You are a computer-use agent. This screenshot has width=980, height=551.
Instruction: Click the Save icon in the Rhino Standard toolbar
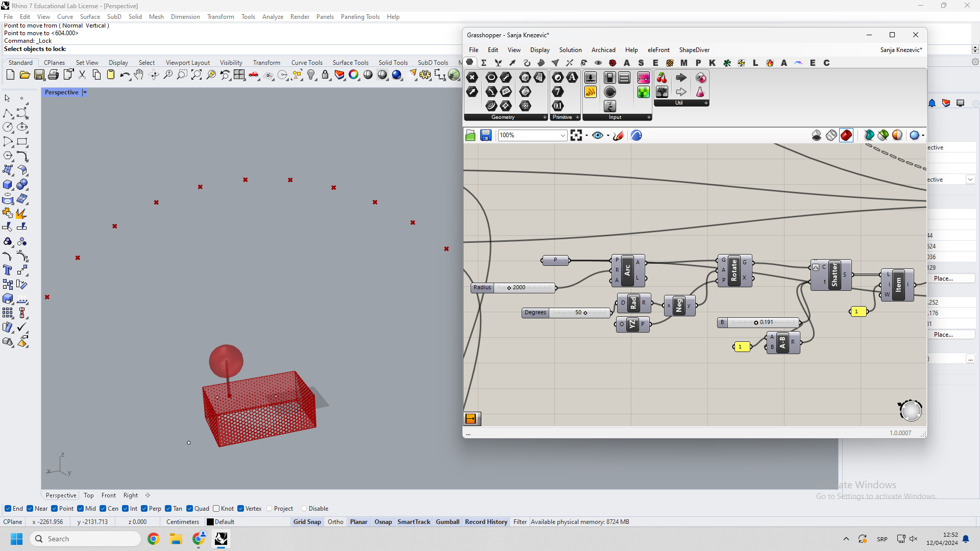39,75
